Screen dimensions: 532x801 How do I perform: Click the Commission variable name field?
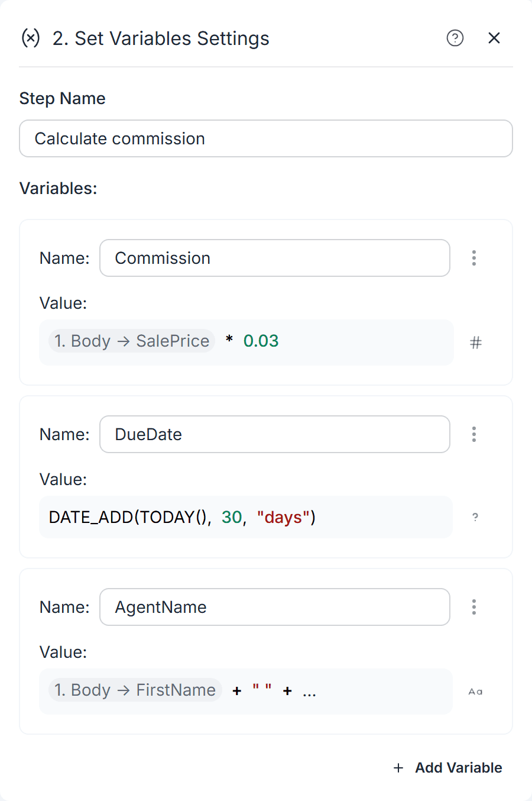[275, 258]
